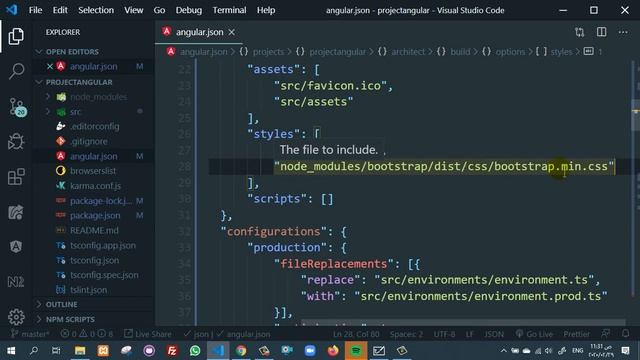Open the Debug menu

[189, 10]
